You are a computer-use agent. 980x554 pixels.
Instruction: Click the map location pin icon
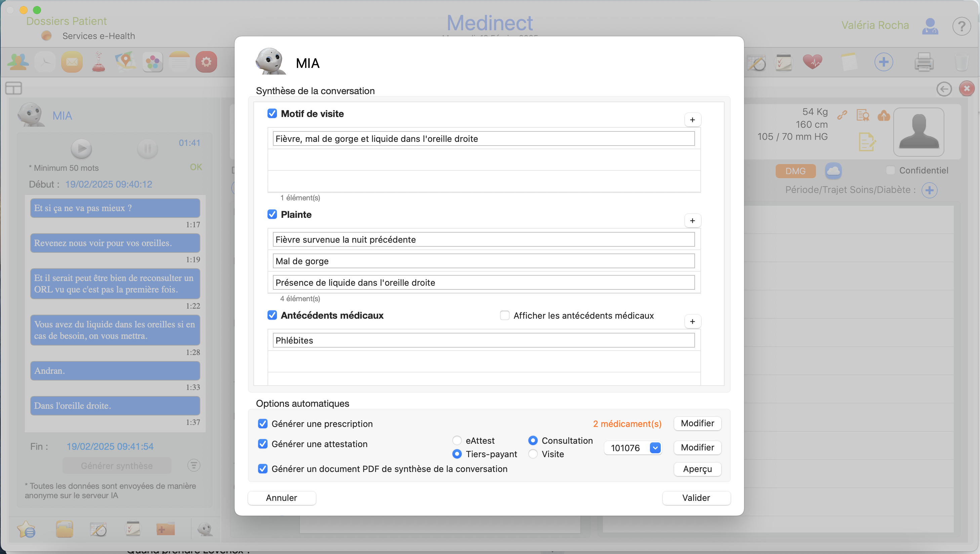[x=125, y=61]
